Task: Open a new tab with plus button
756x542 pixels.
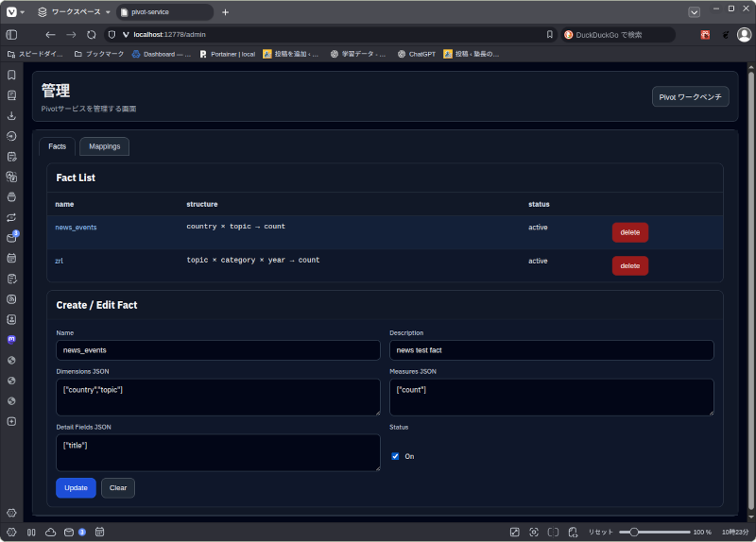Action: coord(225,12)
